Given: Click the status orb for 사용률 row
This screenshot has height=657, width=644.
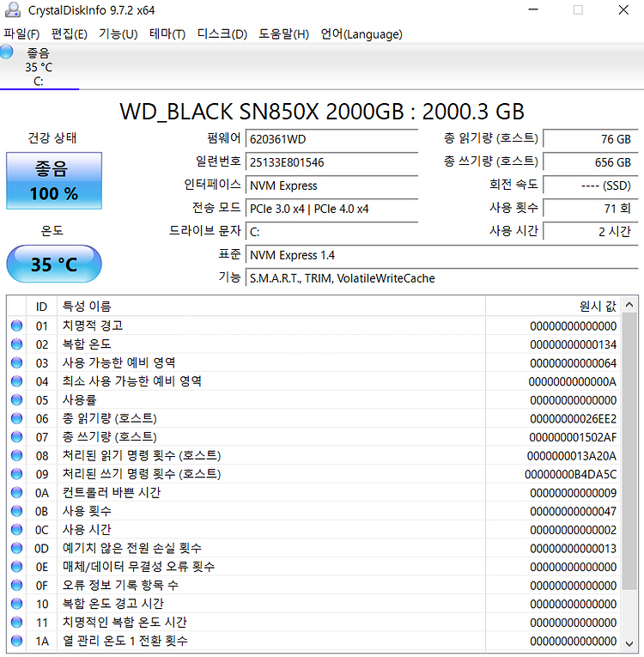Looking at the screenshot, I should (x=17, y=400).
